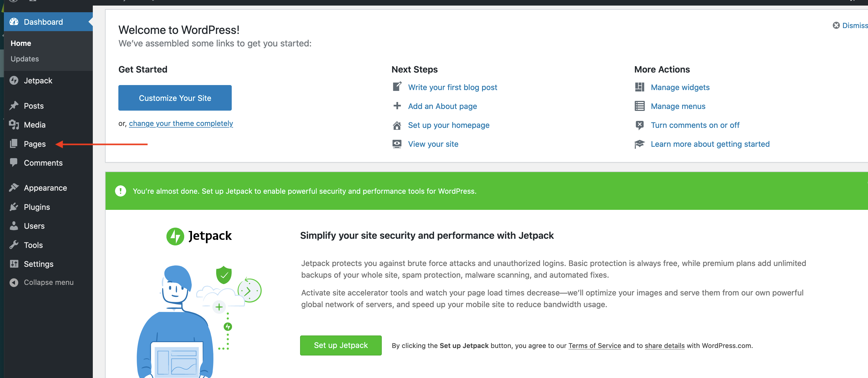The height and width of the screenshot is (378, 868).
Task: Open the Comments section
Action: (x=48, y=163)
